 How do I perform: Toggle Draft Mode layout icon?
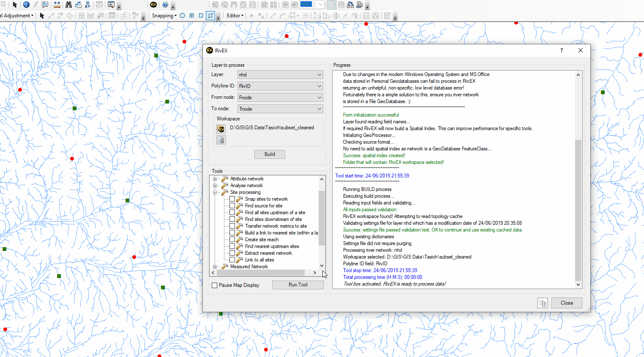(x=332, y=5)
